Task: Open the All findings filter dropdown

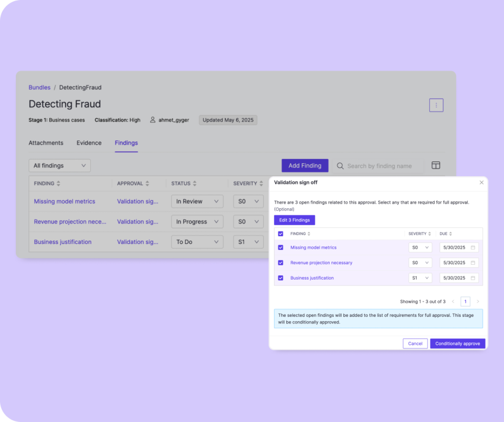Action: coord(59,166)
